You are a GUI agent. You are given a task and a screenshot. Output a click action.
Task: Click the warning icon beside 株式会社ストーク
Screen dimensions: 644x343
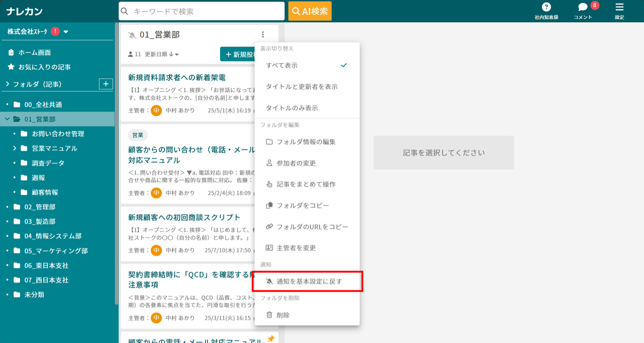(54, 31)
